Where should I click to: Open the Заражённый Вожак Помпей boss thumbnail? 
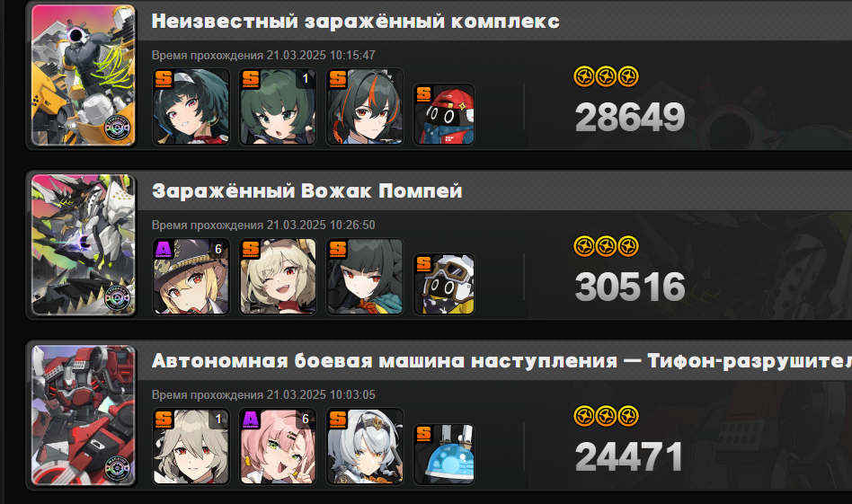(84, 245)
